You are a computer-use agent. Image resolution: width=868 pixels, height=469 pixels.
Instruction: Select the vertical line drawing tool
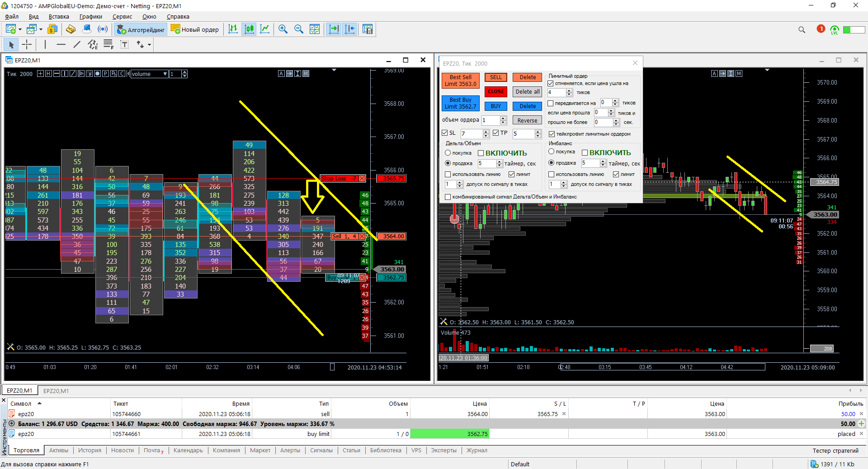pos(45,44)
